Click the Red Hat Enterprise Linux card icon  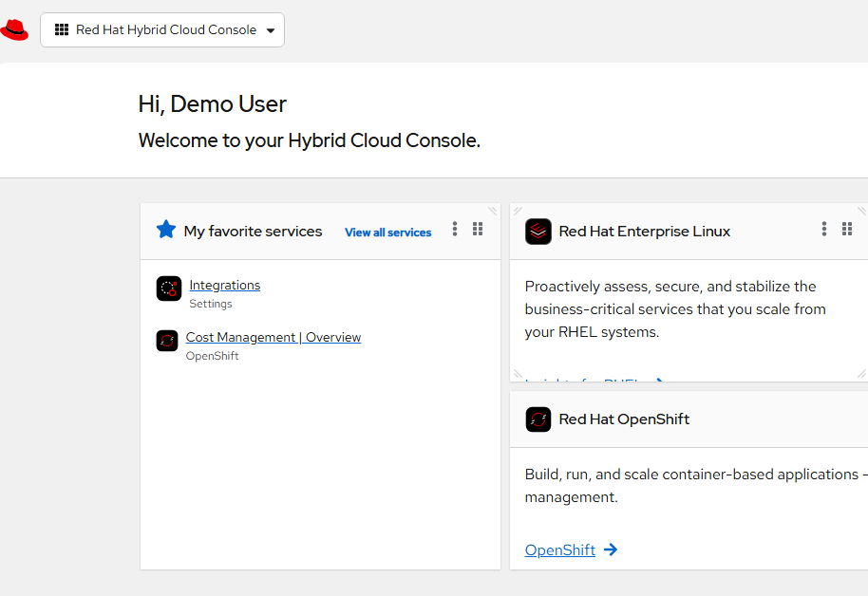coord(538,232)
